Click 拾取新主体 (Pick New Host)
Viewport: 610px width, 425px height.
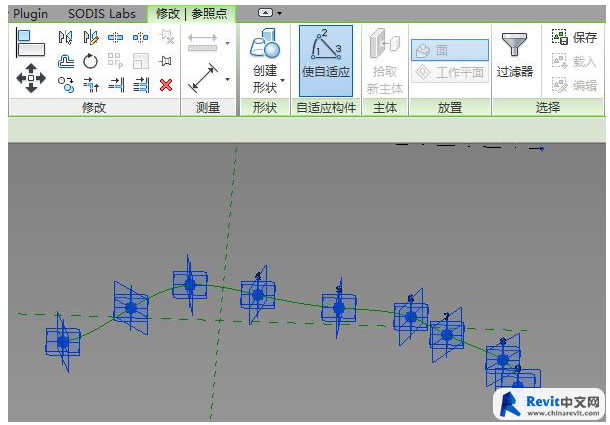click(x=385, y=61)
